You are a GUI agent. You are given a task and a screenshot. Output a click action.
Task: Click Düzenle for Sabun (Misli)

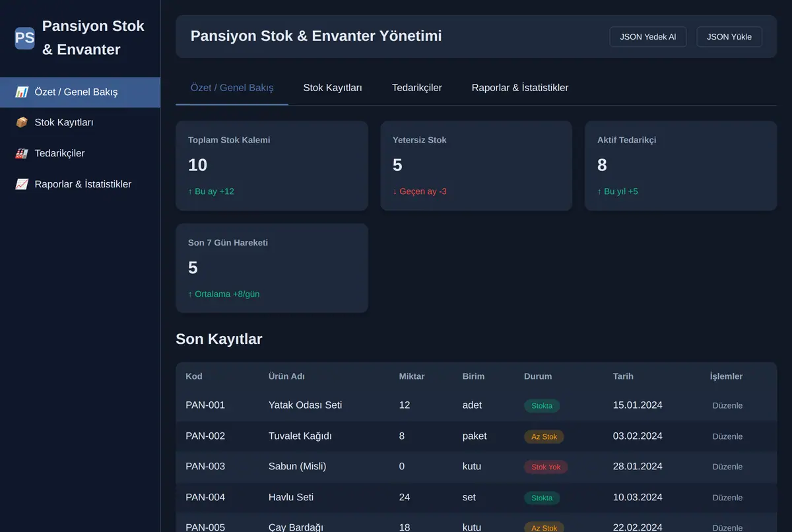click(x=727, y=467)
